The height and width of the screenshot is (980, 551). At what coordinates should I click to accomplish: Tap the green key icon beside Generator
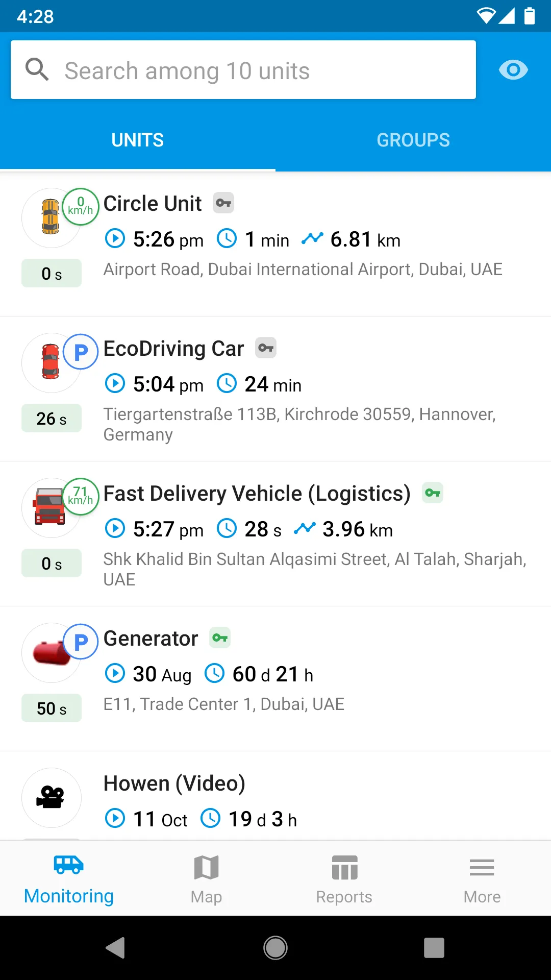tap(220, 638)
